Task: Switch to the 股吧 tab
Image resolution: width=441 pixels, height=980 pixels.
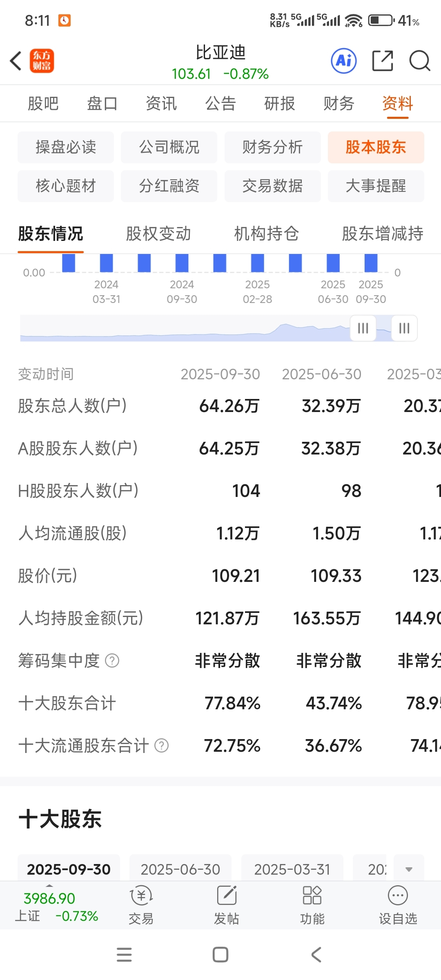Action: pos(43,104)
